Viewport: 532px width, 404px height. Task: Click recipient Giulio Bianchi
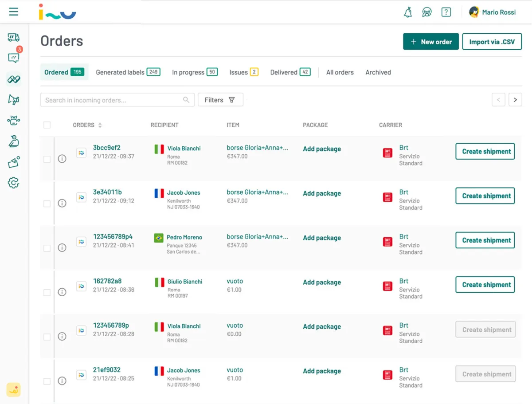click(x=185, y=282)
